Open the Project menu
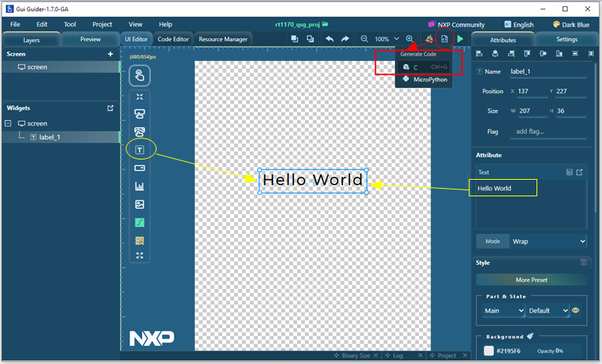 [x=102, y=24]
